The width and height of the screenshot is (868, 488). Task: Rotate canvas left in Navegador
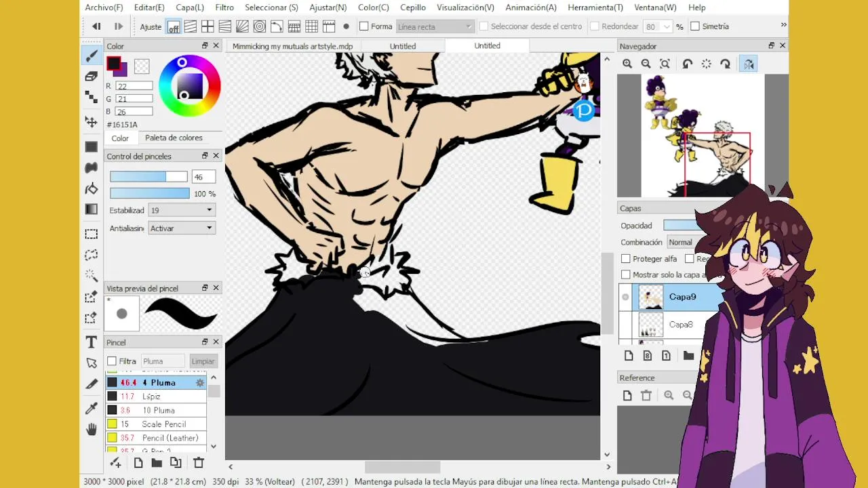click(x=687, y=64)
